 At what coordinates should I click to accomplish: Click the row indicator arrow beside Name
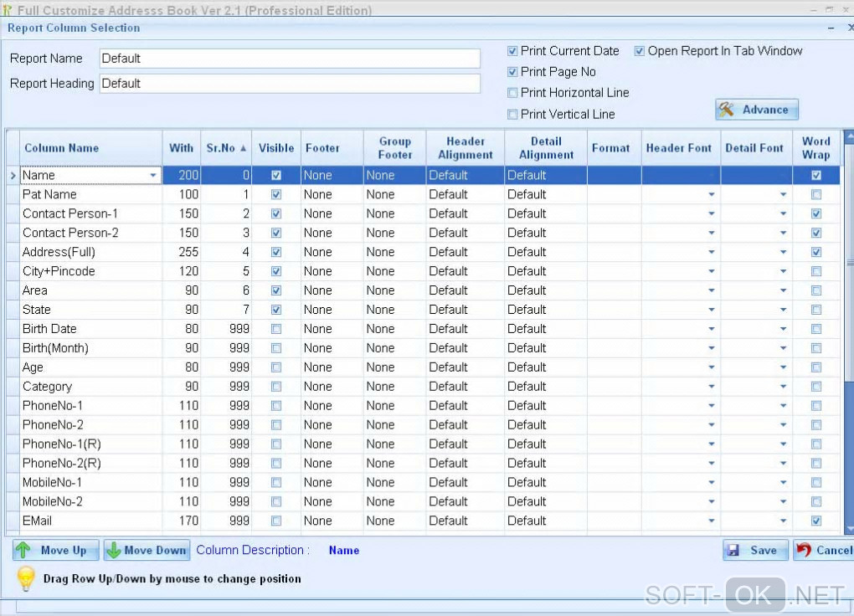12,176
